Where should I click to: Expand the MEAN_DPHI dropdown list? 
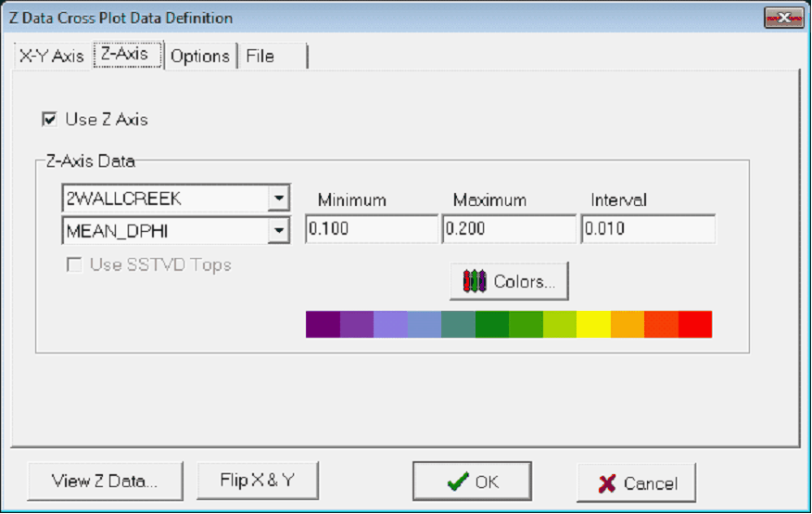(x=278, y=230)
